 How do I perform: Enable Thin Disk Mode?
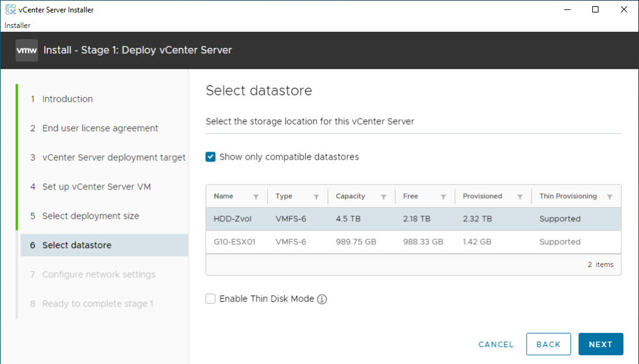(210, 299)
